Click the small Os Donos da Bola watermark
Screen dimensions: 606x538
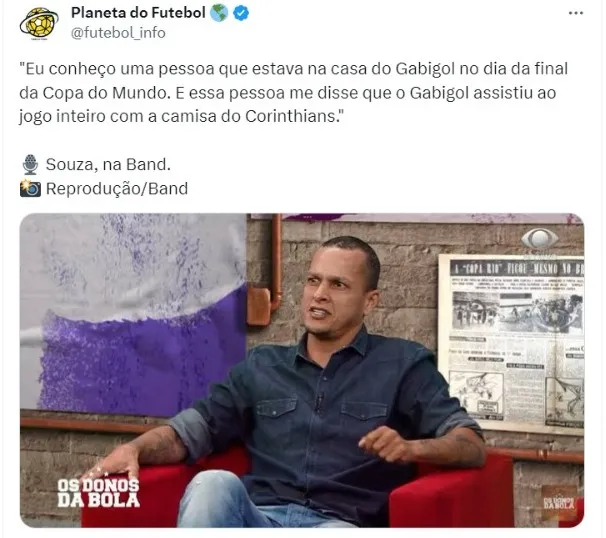pyautogui.click(x=559, y=503)
